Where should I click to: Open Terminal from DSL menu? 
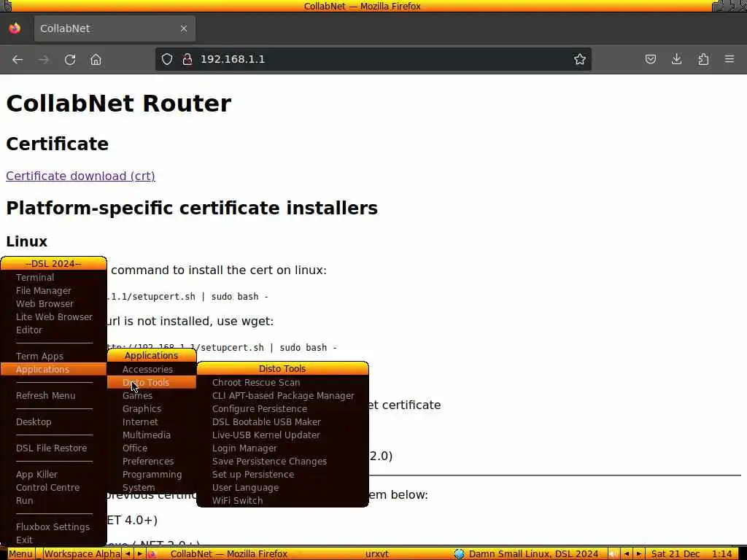53,277
